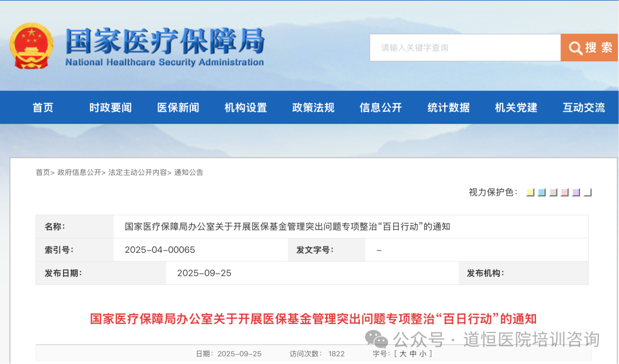Click the search magnifying glass icon

(575, 48)
